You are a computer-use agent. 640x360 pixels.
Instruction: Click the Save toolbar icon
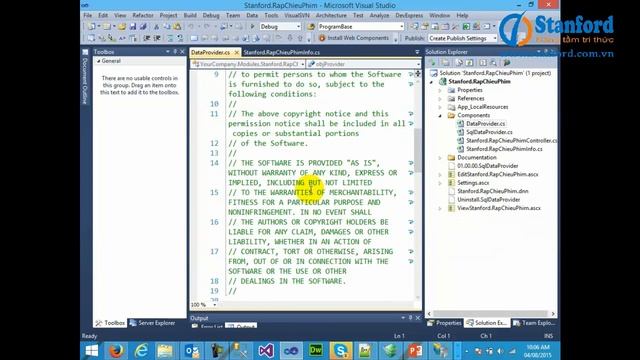[x=133, y=27]
